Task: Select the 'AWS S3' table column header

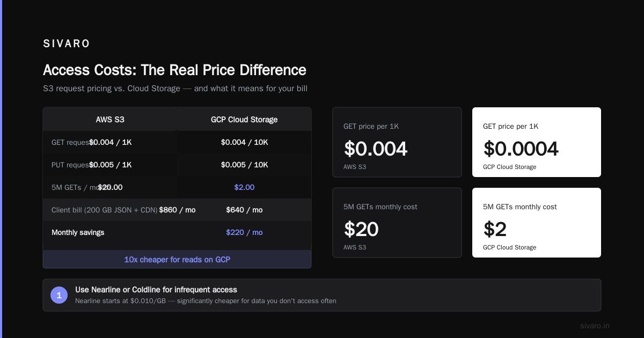Action: coord(110,120)
